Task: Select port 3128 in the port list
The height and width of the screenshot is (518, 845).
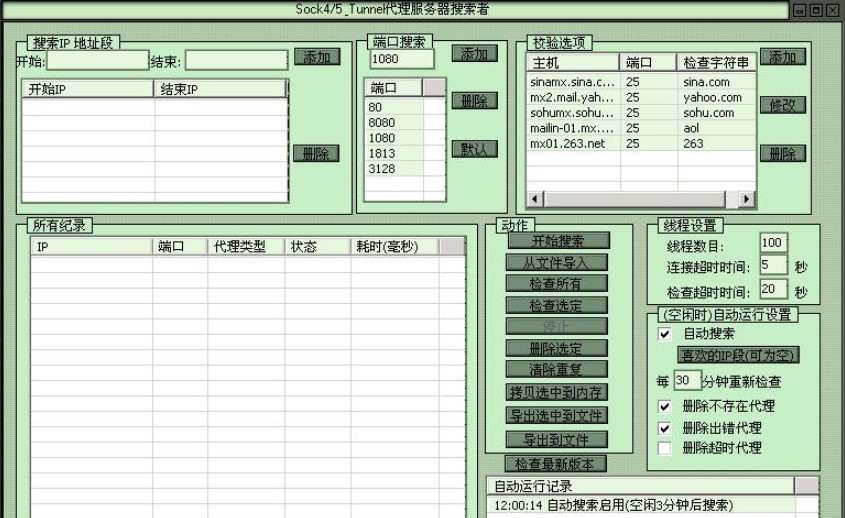Action: pyautogui.click(x=394, y=169)
